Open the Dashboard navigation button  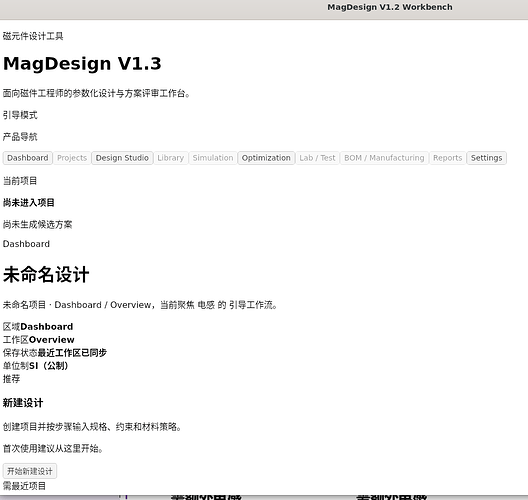click(x=28, y=158)
